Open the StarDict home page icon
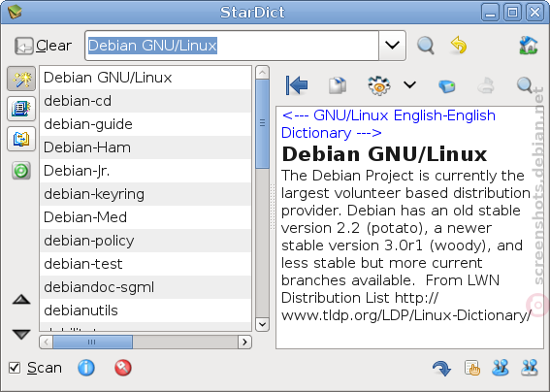This screenshot has height=392, width=550. [x=529, y=46]
